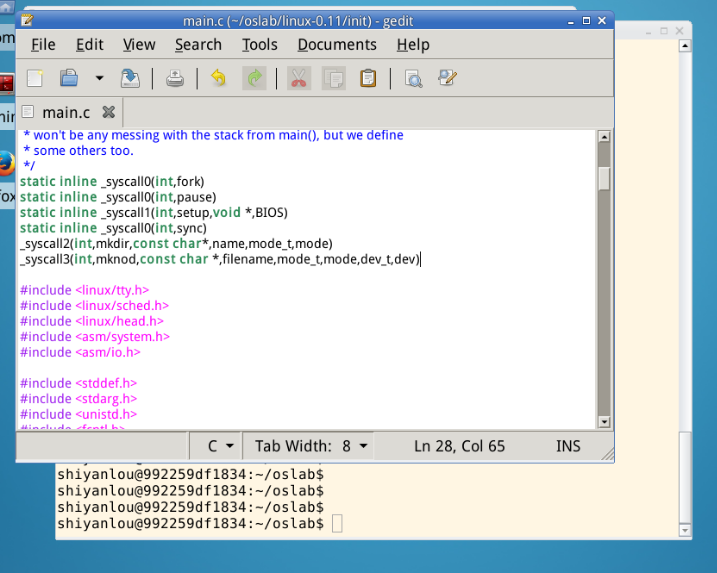Screen dimensions: 717x573
Task: Open the Tools menu
Action: pyautogui.click(x=260, y=44)
